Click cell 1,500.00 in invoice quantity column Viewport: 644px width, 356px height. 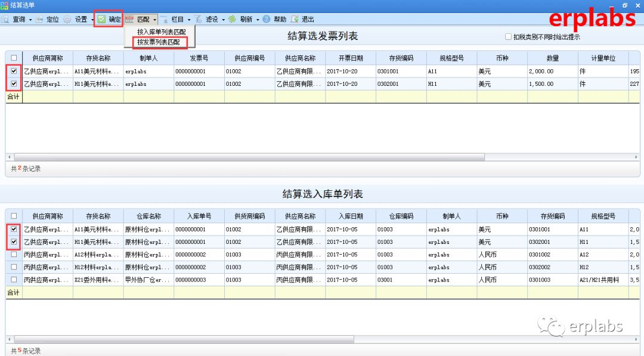click(553, 83)
